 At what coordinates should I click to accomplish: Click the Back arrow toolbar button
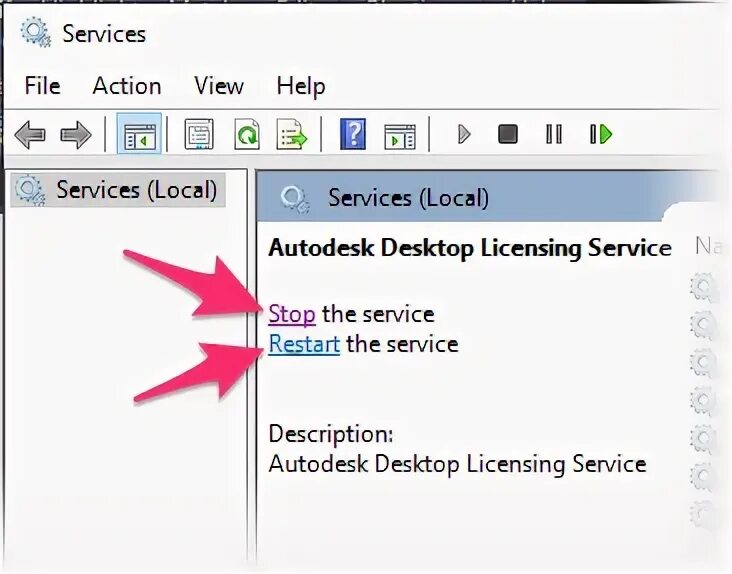click(30, 135)
